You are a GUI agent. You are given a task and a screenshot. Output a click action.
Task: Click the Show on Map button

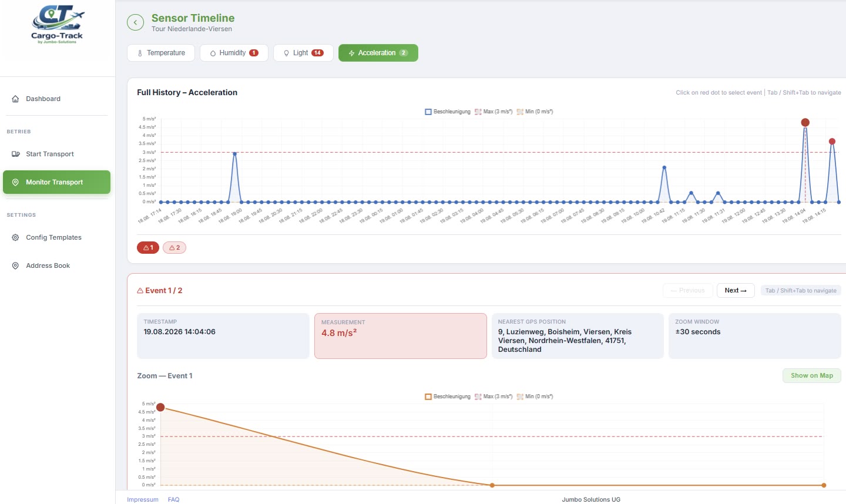click(x=812, y=375)
